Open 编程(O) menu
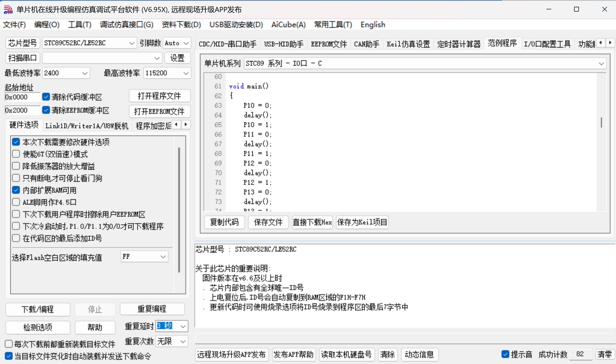The image size is (616, 364). pos(47,25)
